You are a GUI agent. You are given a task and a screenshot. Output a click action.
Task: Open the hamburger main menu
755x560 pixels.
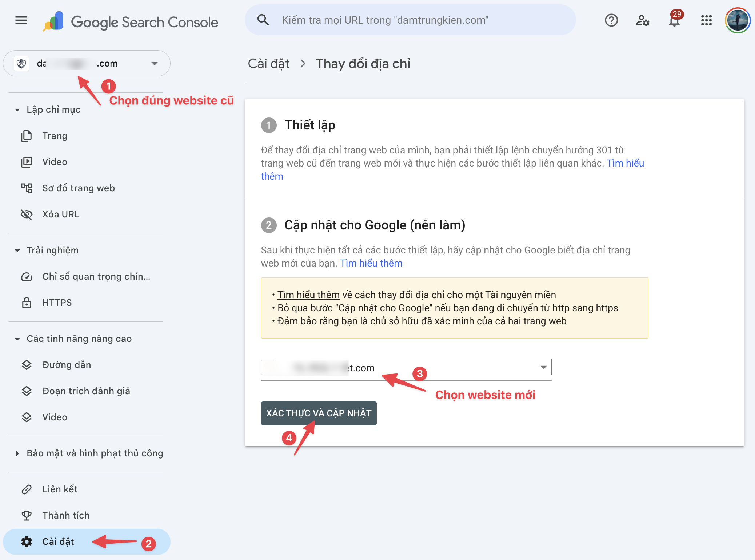coord(21,20)
